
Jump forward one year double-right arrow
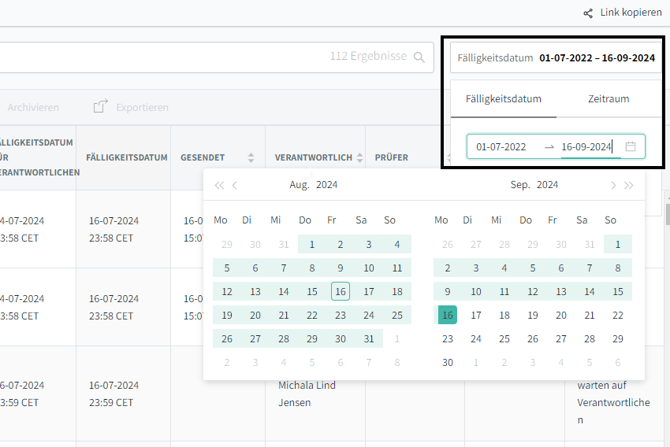point(629,185)
